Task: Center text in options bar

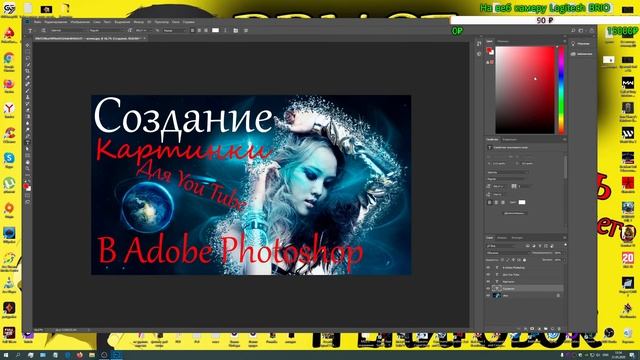Action: [199, 30]
